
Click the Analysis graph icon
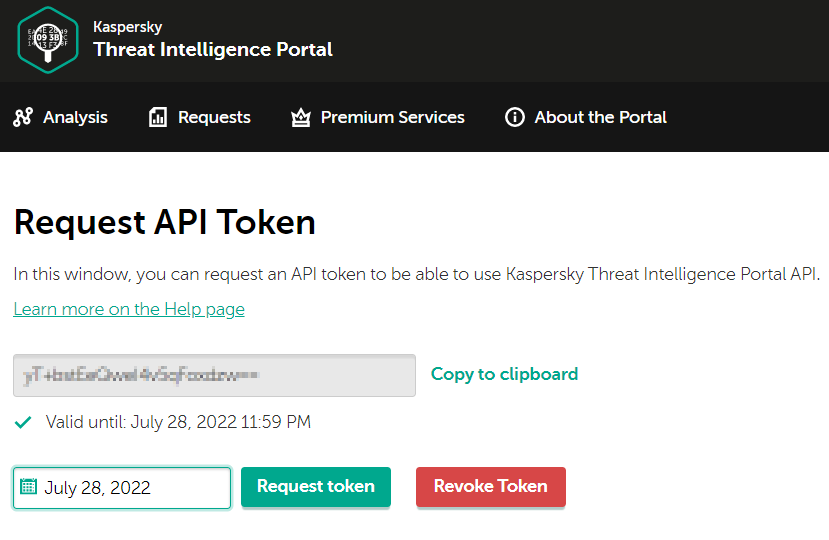click(x=23, y=117)
